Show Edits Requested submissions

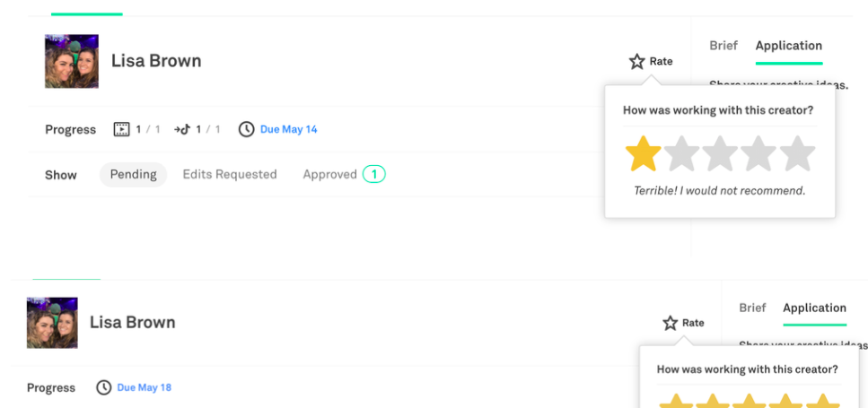(230, 175)
